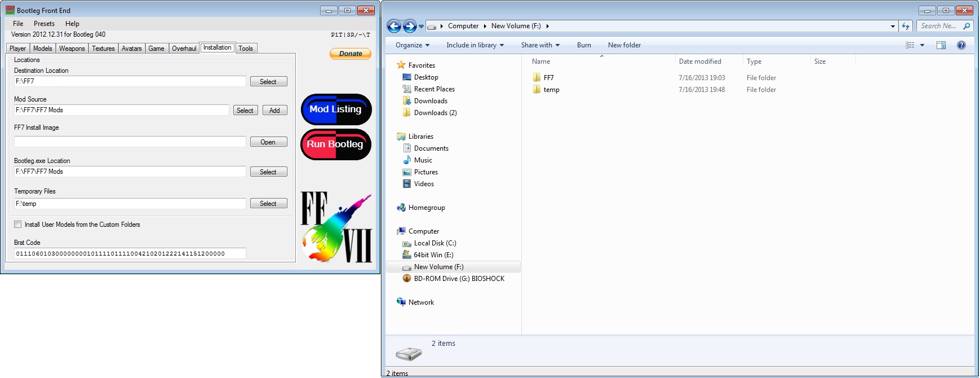Click the Documents library icon
The height and width of the screenshot is (378, 980).
pyautogui.click(x=407, y=148)
